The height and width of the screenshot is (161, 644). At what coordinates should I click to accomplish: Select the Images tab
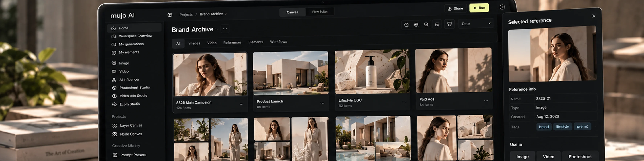click(x=194, y=43)
